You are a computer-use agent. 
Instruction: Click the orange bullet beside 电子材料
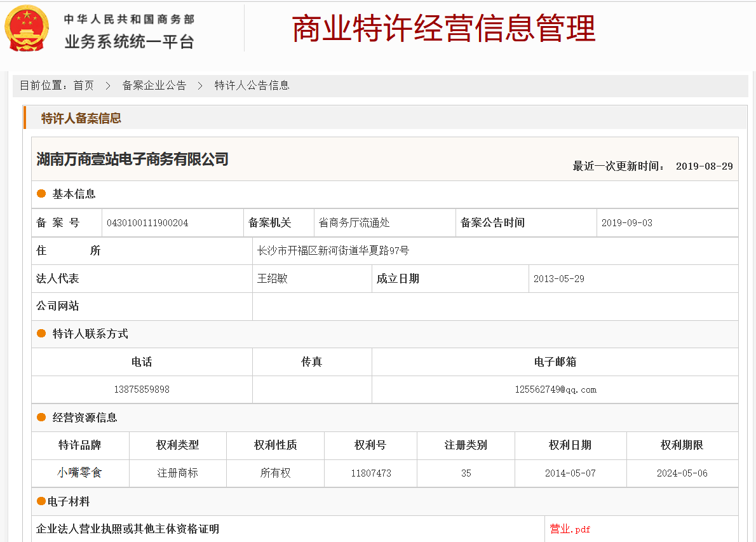(41, 501)
